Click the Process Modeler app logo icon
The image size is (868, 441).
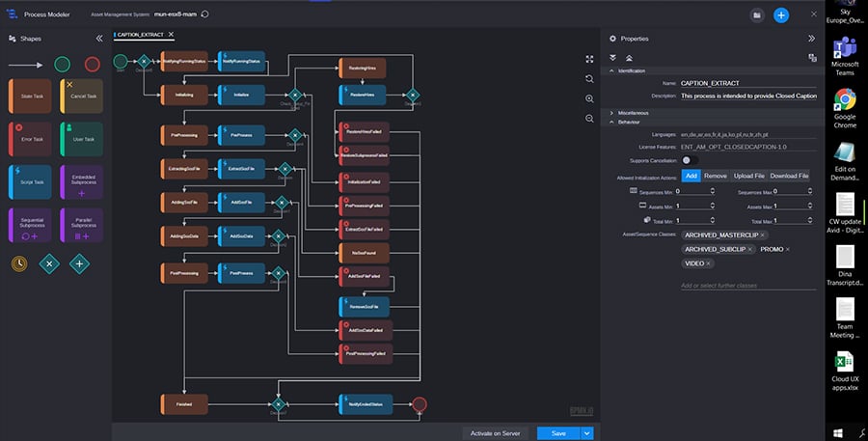pos(12,14)
